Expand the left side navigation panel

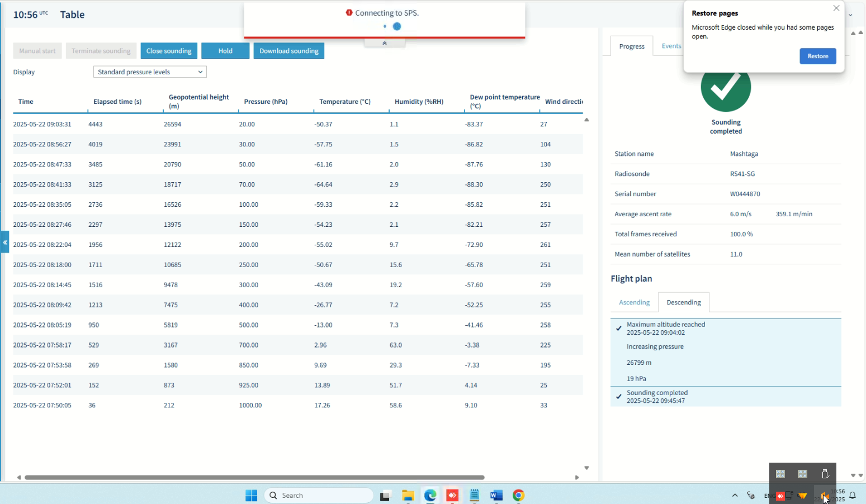point(4,243)
